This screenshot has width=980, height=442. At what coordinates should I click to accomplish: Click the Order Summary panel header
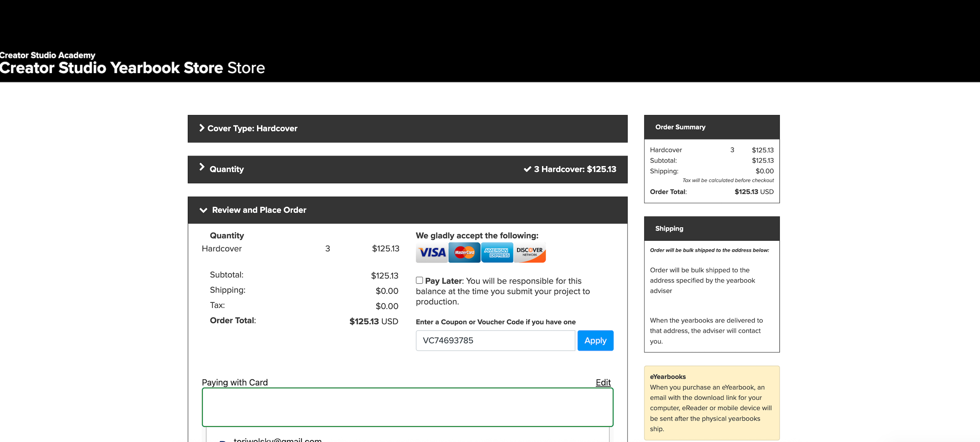[x=711, y=127]
